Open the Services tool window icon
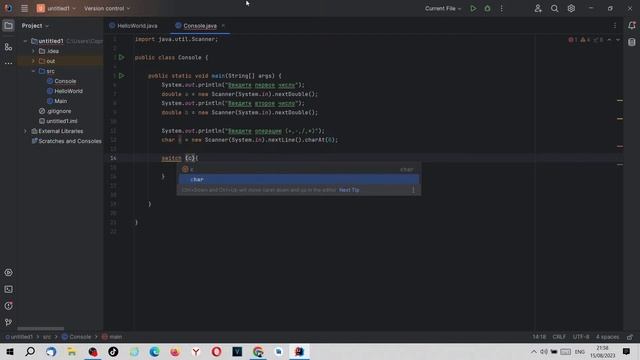Screen dimensions: 640x360 8,273
